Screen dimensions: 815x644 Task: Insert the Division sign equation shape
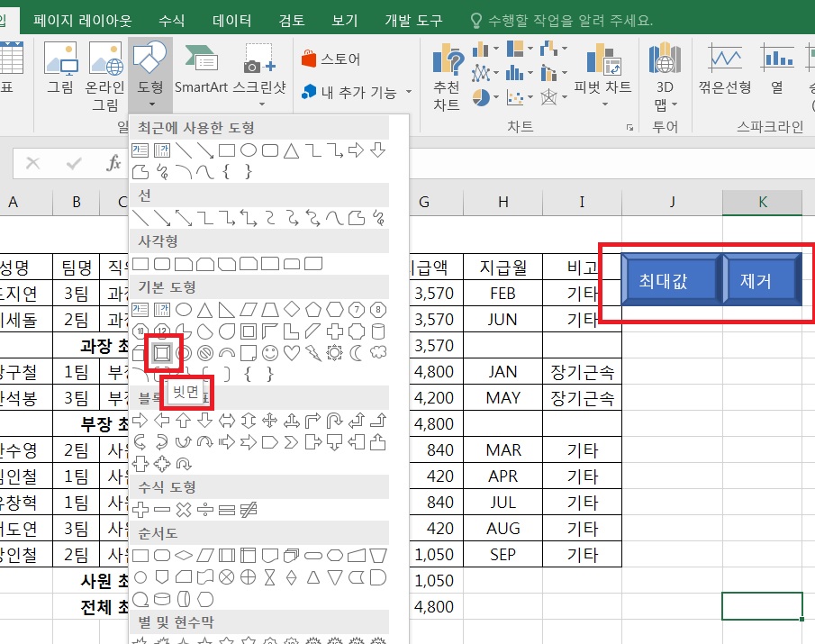(x=205, y=510)
